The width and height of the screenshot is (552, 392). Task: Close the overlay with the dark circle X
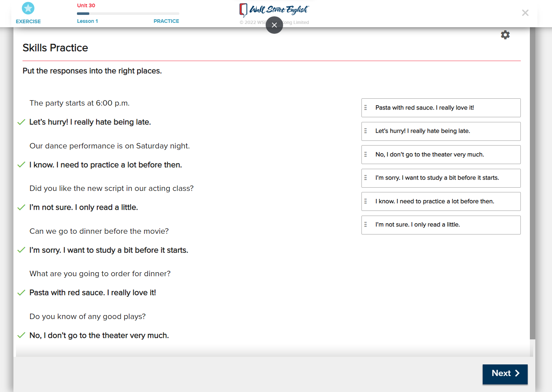point(274,25)
